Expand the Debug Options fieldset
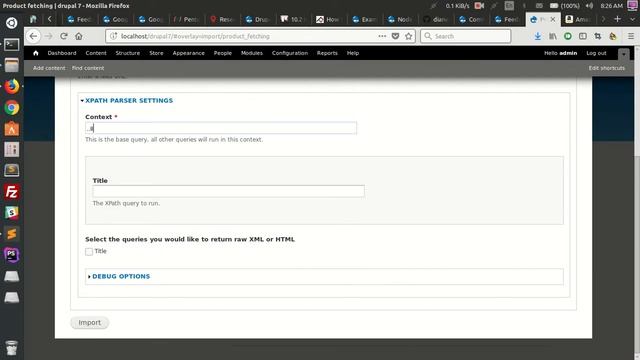The width and height of the screenshot is (640, 360). (x=121, y=276)
